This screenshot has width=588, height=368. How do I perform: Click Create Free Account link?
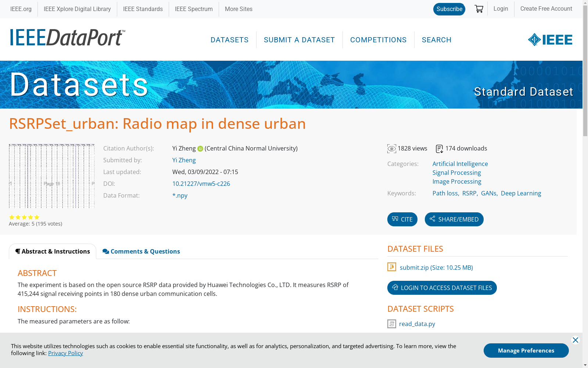(x=546, y=8)
